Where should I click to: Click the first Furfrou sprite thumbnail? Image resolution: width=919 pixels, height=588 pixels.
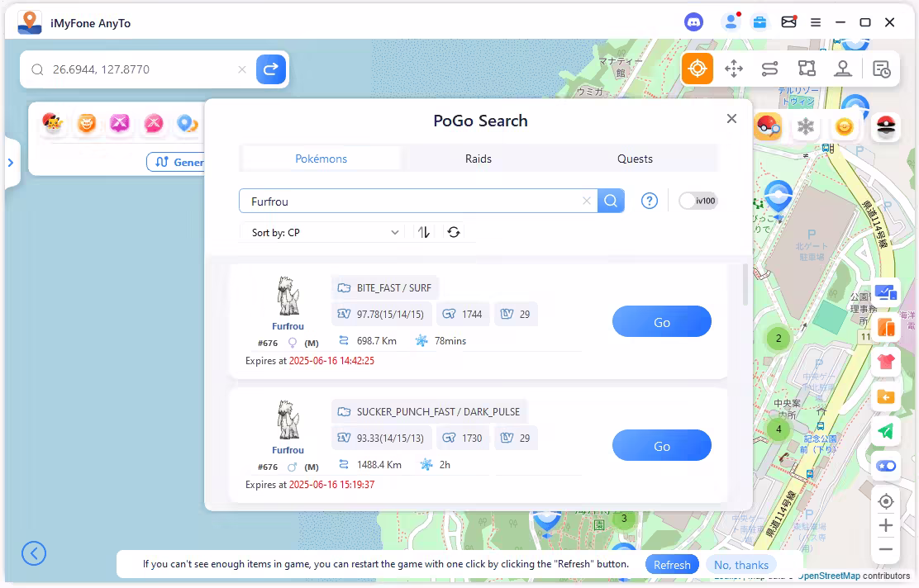click(288, 296)
